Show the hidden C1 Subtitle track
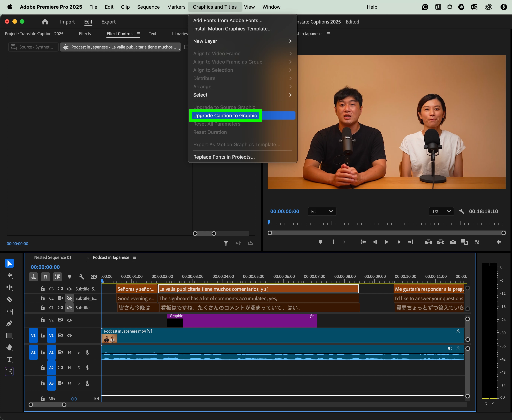 [x=69, y=308]
